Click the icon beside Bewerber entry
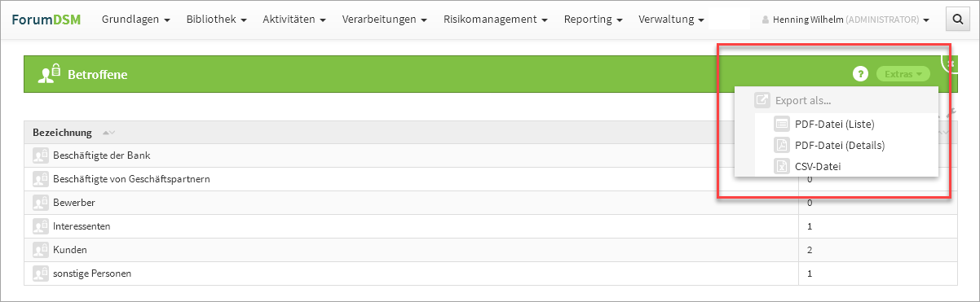The height and width of the screenshot is (302, 980). 40,203
